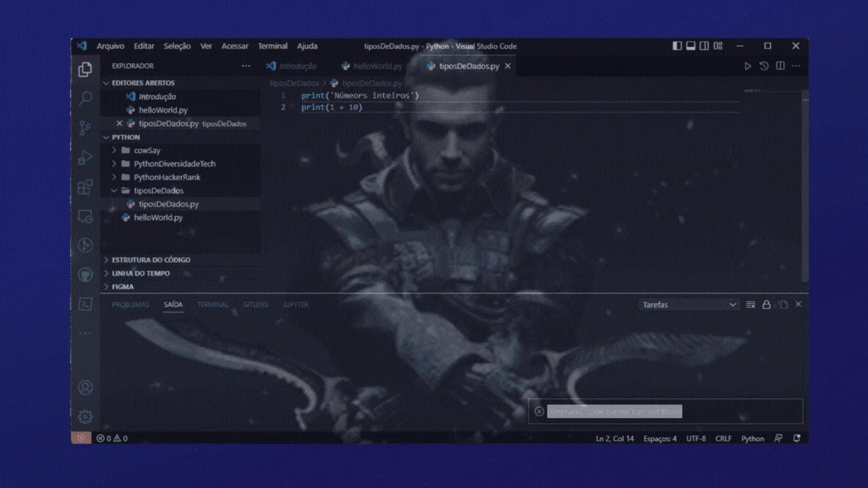Open editor more actions ellipsis
Image resolution: width=868 pixels, height=488 pixels.
796,66
